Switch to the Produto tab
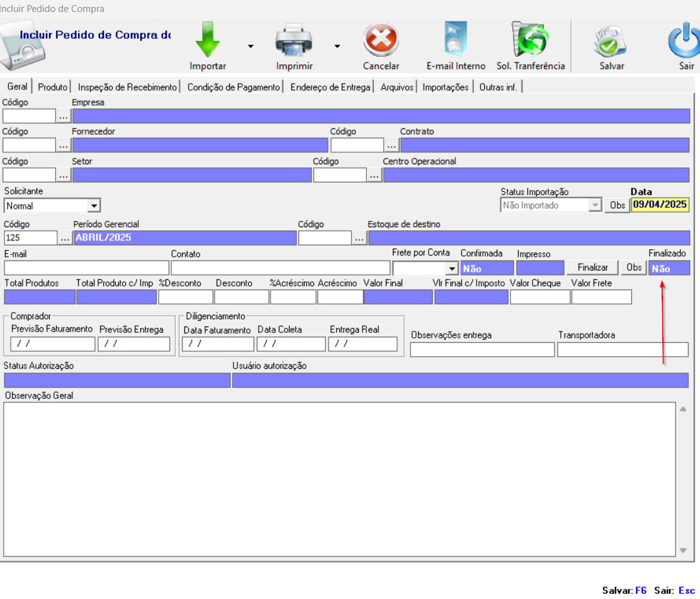The width and height of the screenshot is (700, 599). click(53, 87)
